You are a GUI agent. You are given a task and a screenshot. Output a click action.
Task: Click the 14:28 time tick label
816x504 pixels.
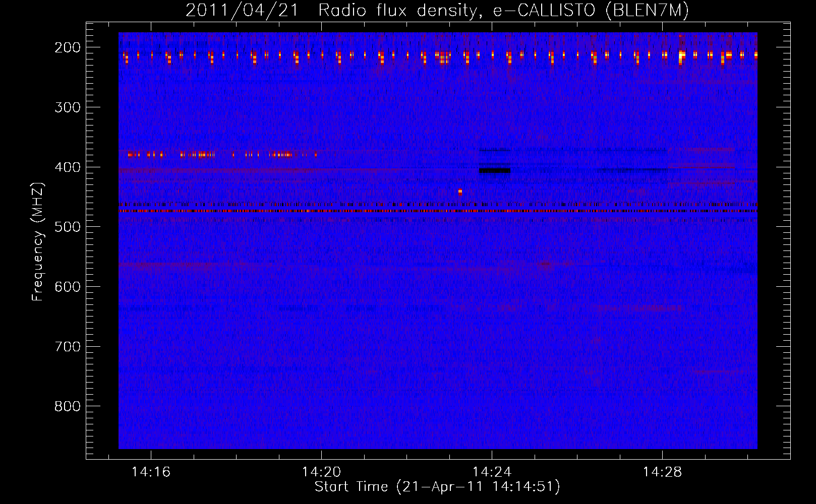click(662, 472)
